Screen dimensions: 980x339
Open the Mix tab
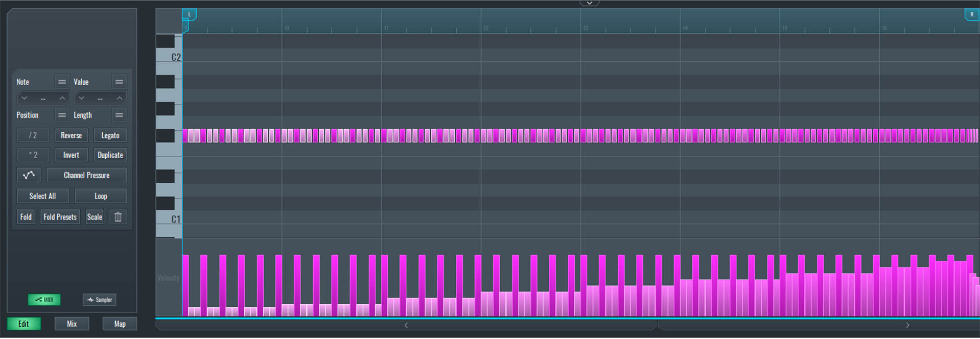[72, 324]
